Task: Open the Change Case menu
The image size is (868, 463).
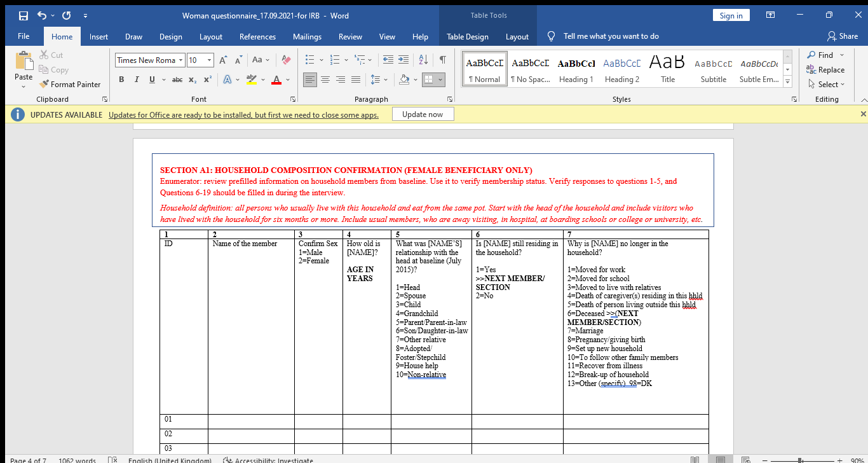Action: click(261, 60)
